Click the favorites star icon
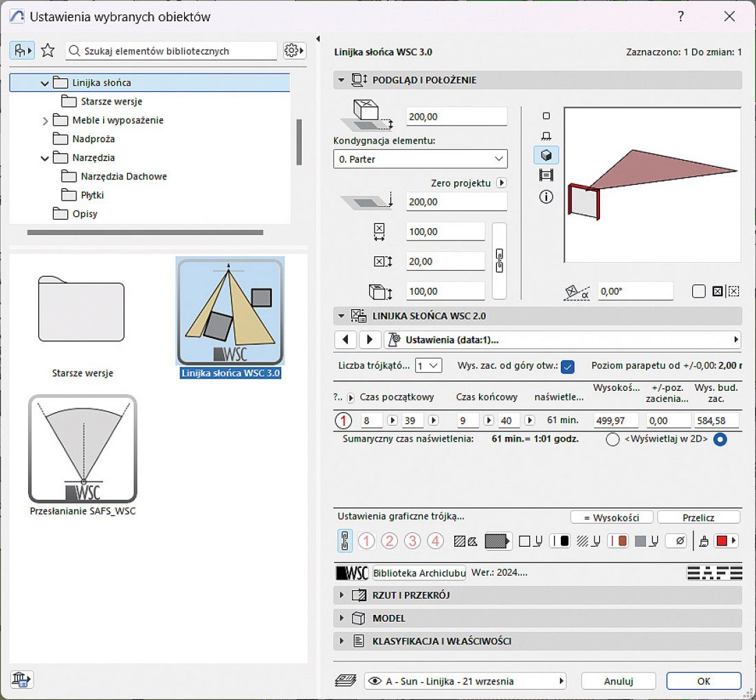This screenshot has height=700, width=756. (x=47, y=51)
